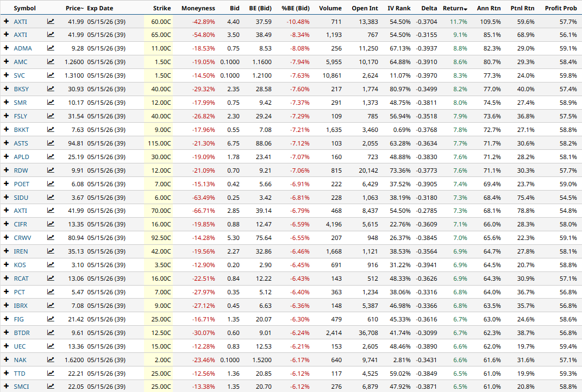Image resolution: width=582 pixels, height=392 pixels.
Task: Expand the CRWV row with plus
Action: (x=6, y=237)
